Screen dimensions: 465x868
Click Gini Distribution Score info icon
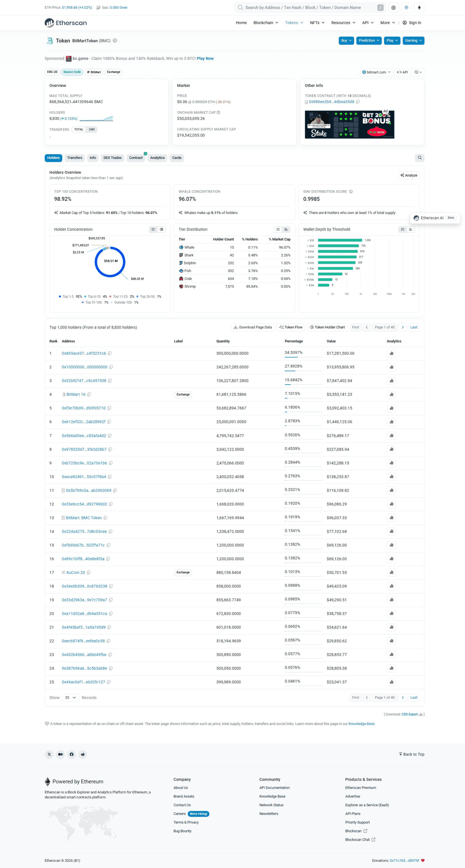(351, 191)
